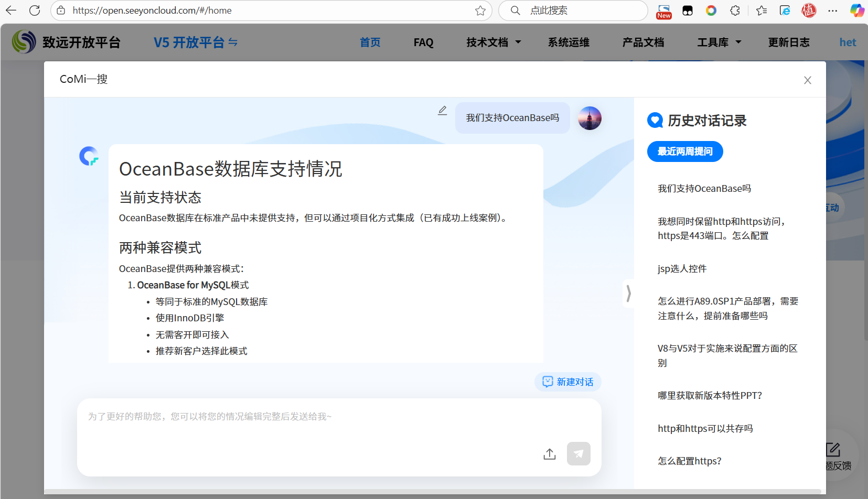
Task: Go to the 更新日志 page
Action: (x=788, y=42)
